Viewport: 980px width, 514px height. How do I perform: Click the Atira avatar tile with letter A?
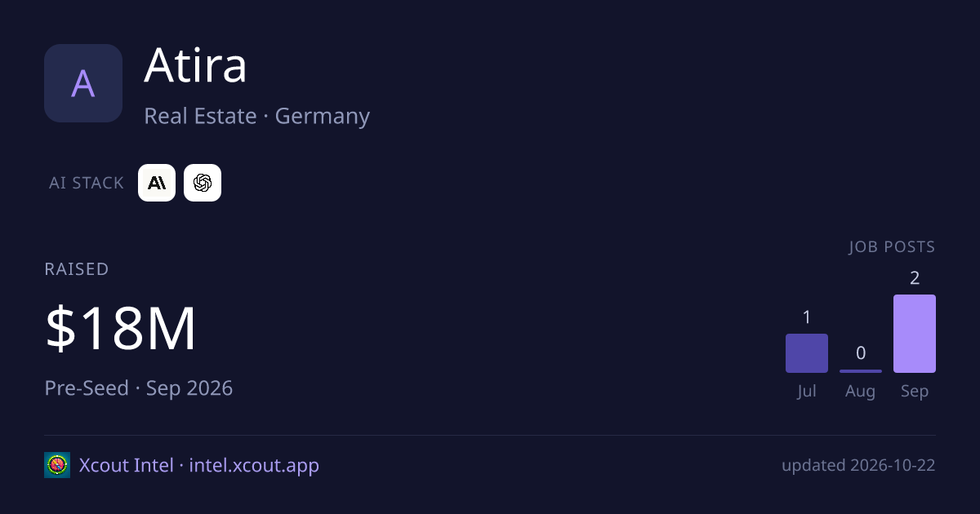83,83
